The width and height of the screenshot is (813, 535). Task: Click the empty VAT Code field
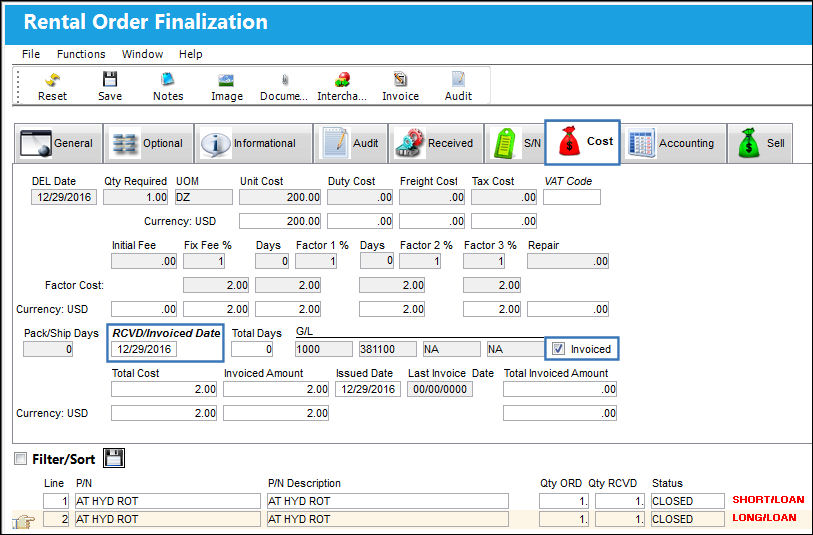572,197
